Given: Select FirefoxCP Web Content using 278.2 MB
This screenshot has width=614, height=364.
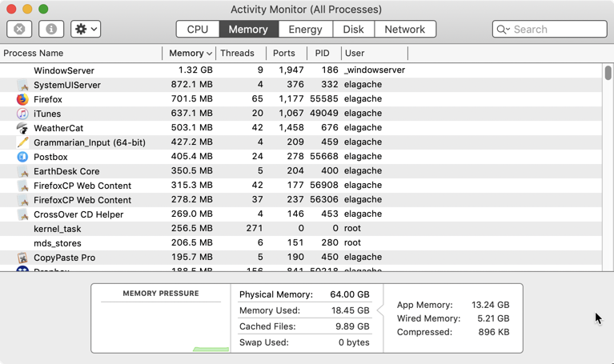Looking at the screenshot, I should tap(82, 200).
